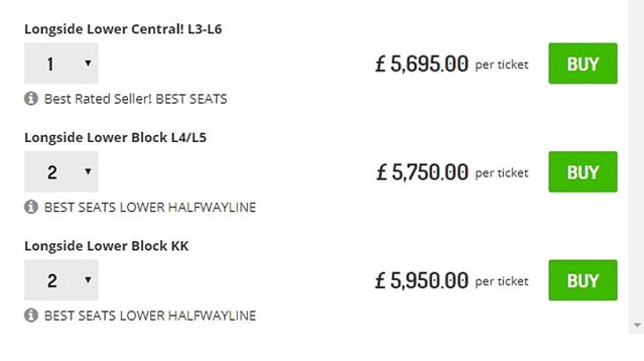
Task: Click the £ 5,950.00 price text
Action: (x=421, y=281)
